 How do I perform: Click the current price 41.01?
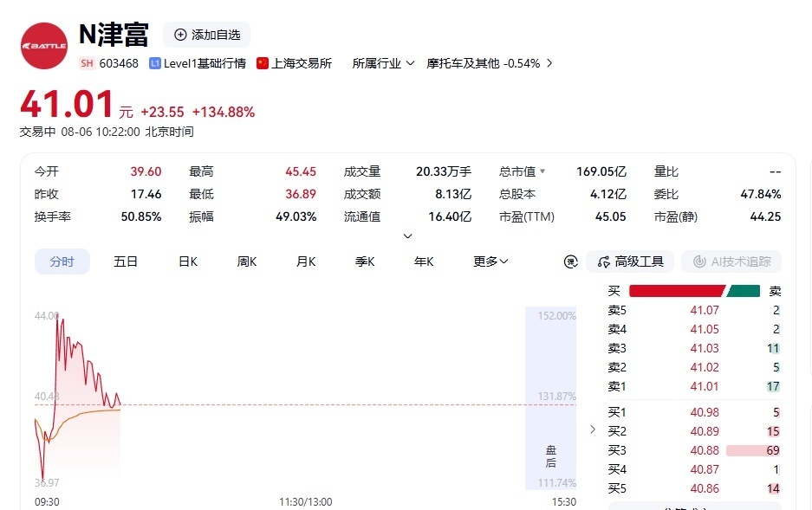(67, 105)
